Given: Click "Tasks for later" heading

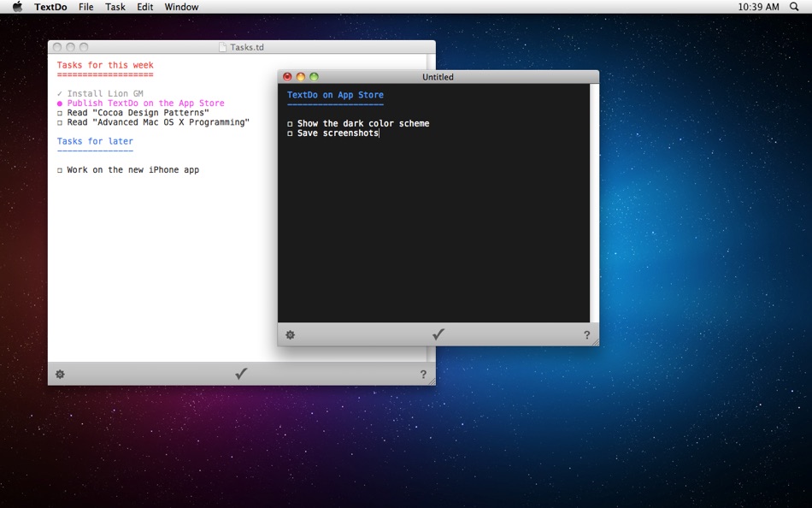Looking at the screenshot, I should pos(95,141).
